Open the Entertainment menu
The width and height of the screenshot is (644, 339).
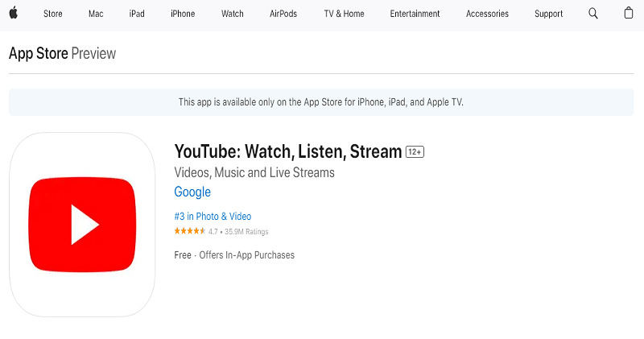(x=415, y=14)
